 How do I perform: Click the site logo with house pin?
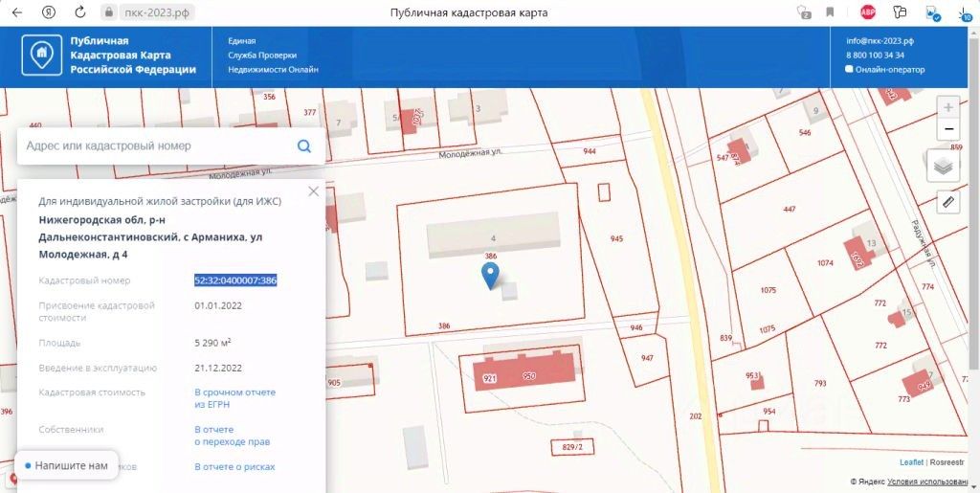tap(42, 56)
